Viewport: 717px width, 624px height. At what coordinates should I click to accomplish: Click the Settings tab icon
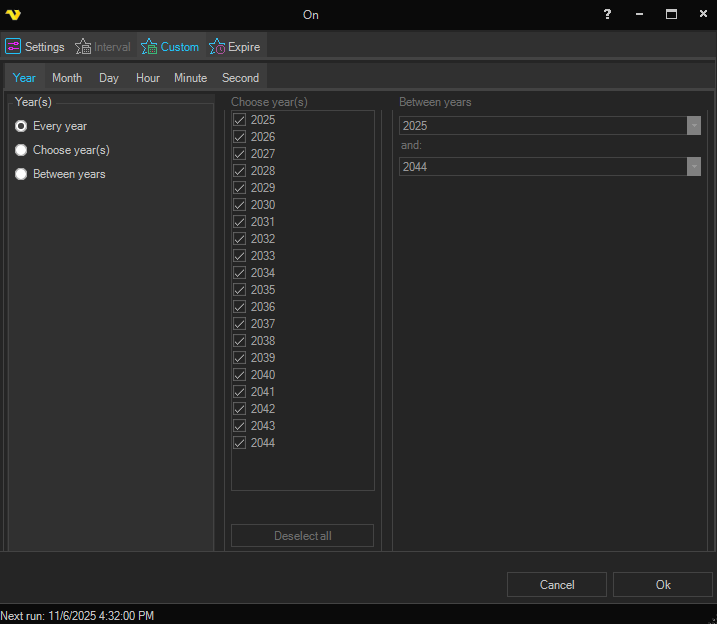click(x=14, y=46)
